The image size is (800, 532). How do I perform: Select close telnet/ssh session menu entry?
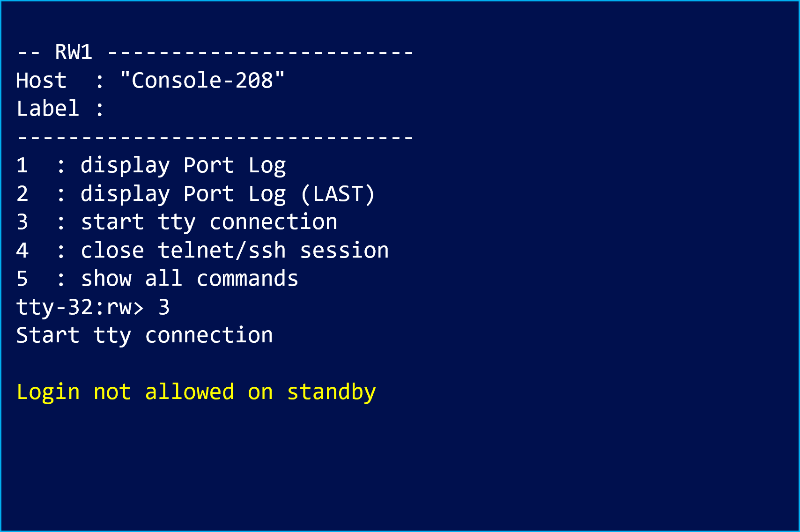click(x=235, y=251)
